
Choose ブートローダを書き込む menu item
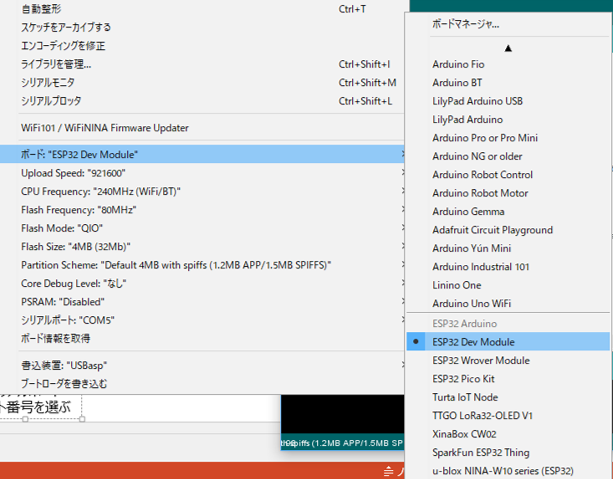coord(202,384)
